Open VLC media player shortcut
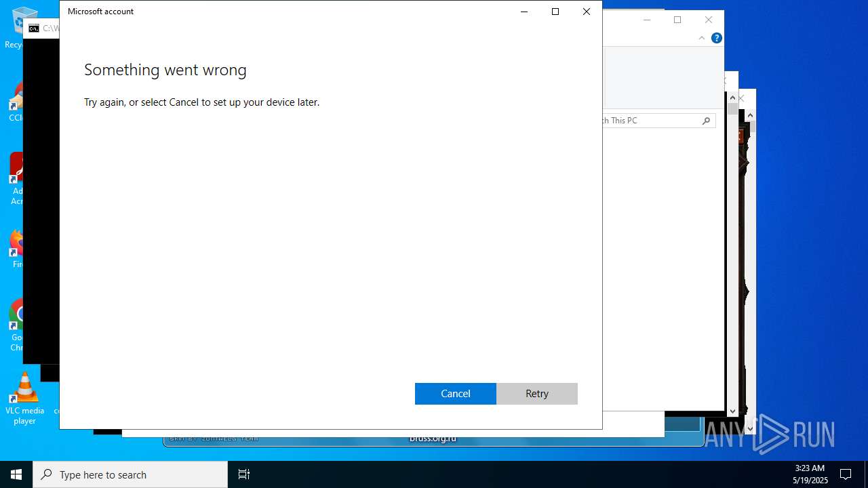The height and width of the screenshot is (488, 868). coord(24,399)
